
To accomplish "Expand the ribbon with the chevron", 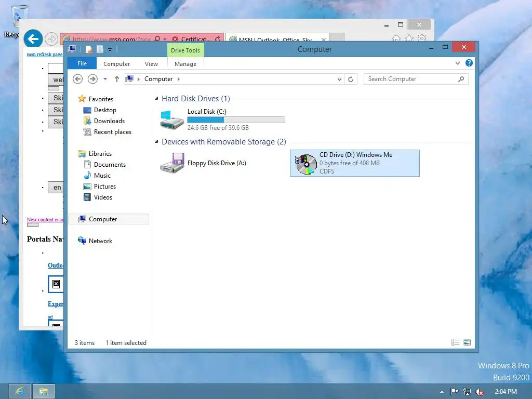I will tap(458, 63).
